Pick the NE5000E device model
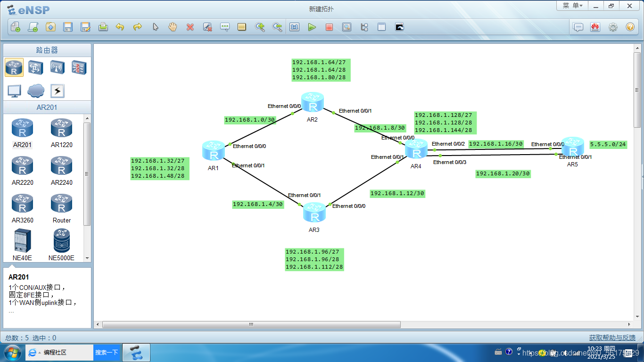The height and width of the screenshot is (362, 644). [61, 245]
